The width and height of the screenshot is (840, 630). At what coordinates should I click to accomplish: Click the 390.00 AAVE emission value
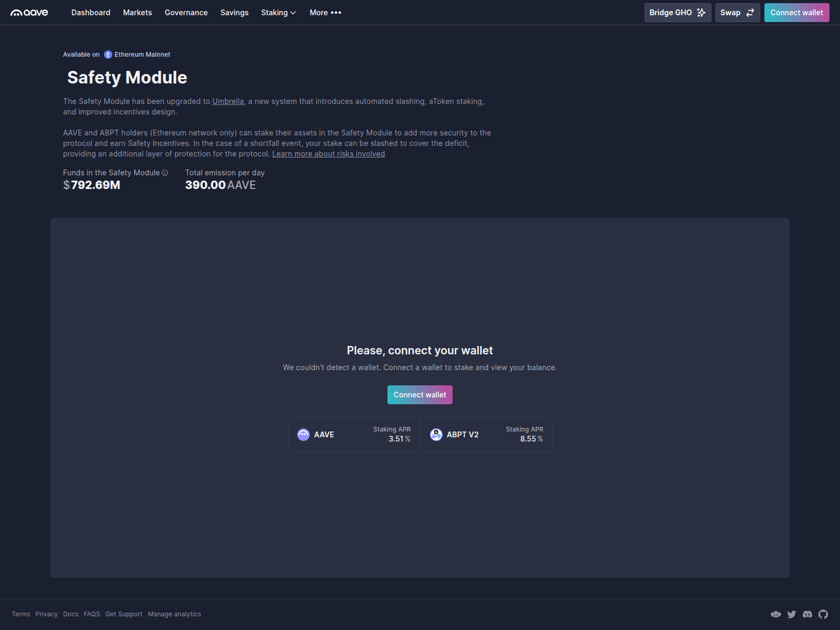point(220,185)
